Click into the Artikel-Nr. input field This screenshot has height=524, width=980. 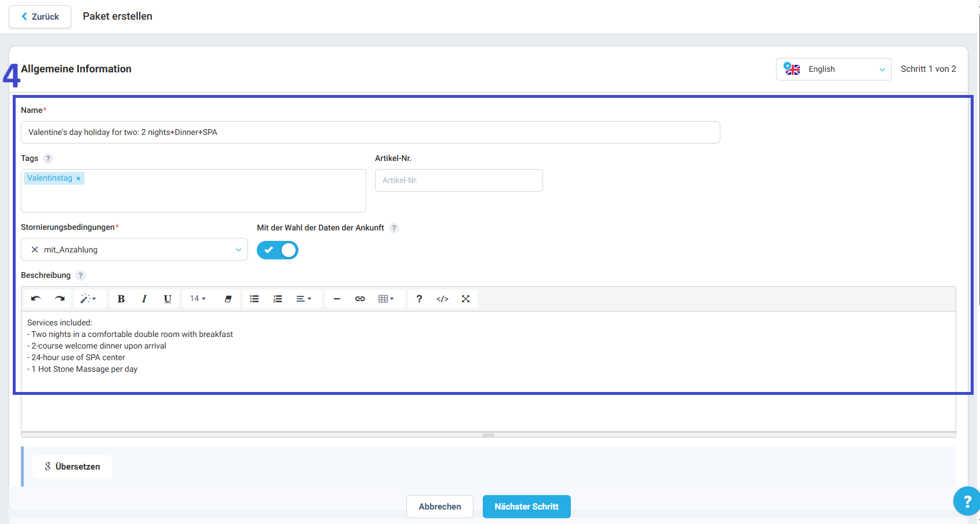pyautogui.click(x=458, y=180)
